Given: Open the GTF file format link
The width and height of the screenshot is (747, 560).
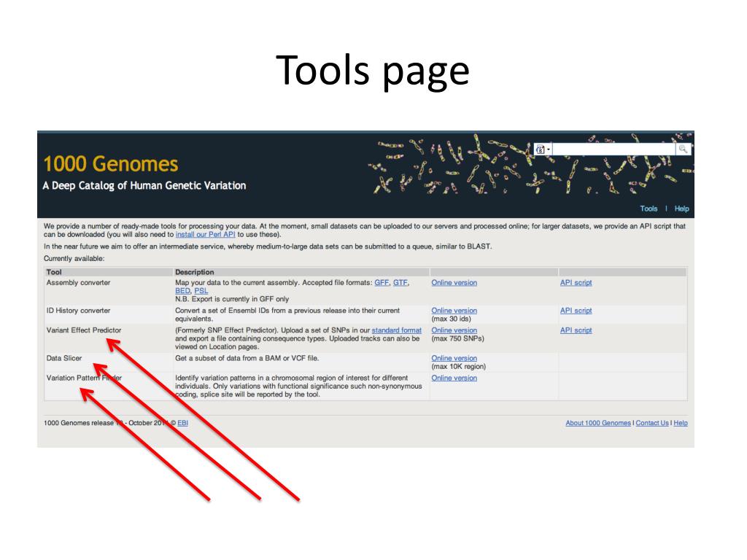Looking at the screenshot, I should pyautogui.click(x=400, y=282).
